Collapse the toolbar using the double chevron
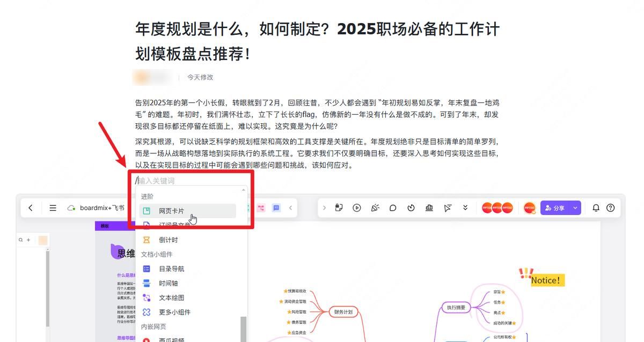 point(465,207)
